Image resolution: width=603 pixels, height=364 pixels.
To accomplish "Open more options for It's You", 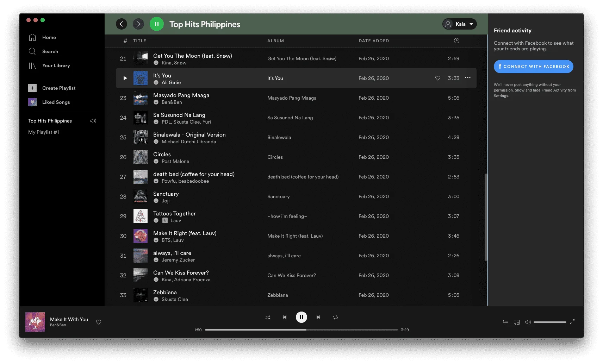I will (468, 78).
